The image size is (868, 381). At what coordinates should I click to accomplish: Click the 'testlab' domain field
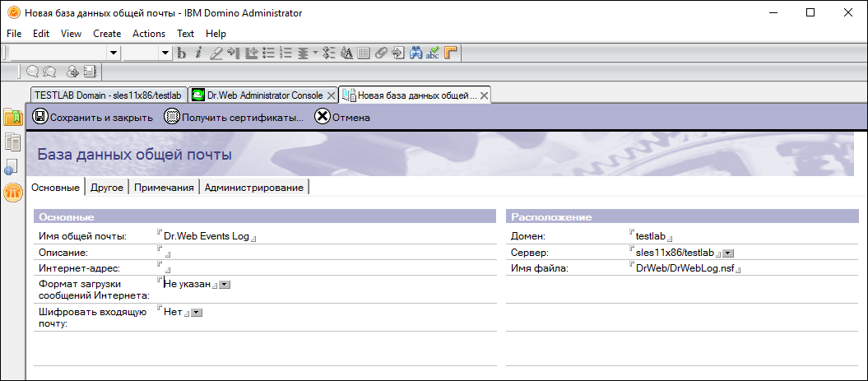point(651,236)
